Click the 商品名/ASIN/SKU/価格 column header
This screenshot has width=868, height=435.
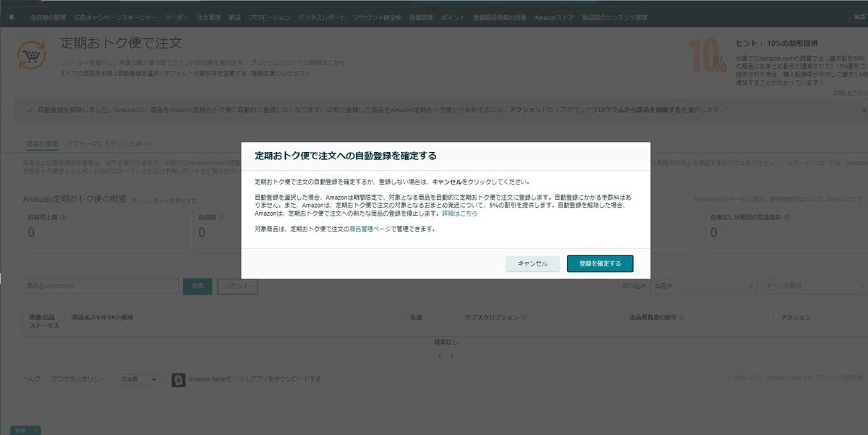[102, 318]
